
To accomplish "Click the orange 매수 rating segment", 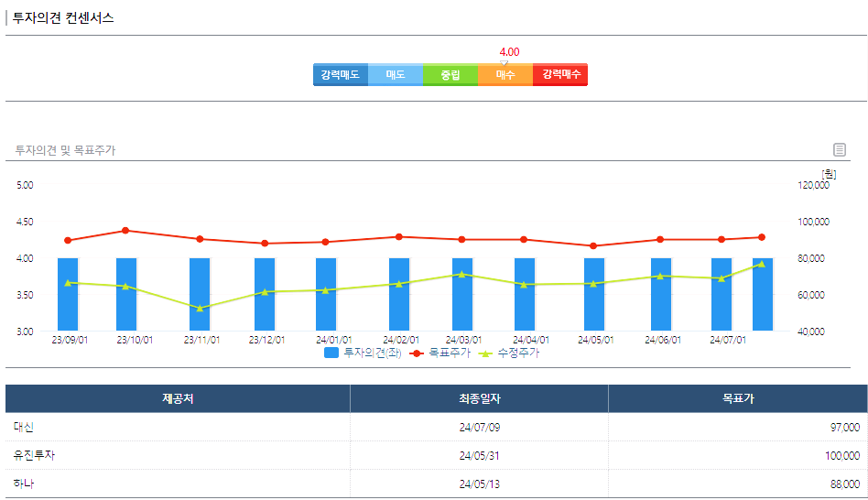I will (505, 75).
